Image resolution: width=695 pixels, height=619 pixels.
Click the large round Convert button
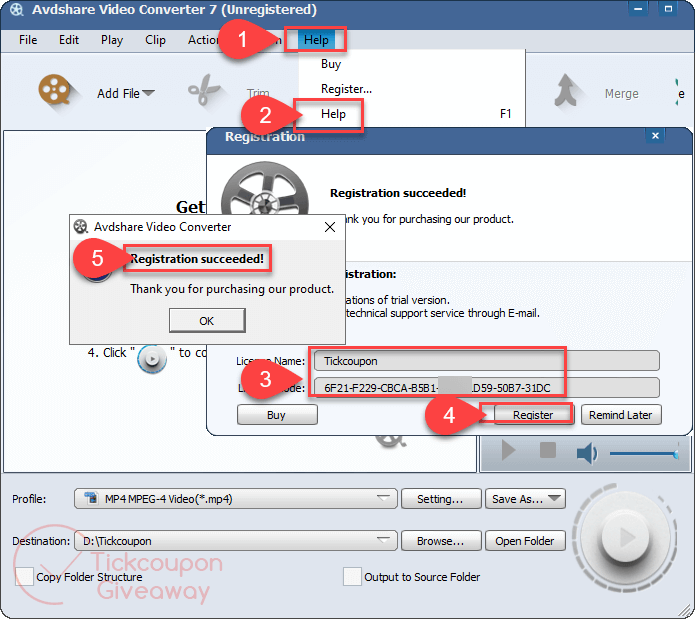coord(625,537)
